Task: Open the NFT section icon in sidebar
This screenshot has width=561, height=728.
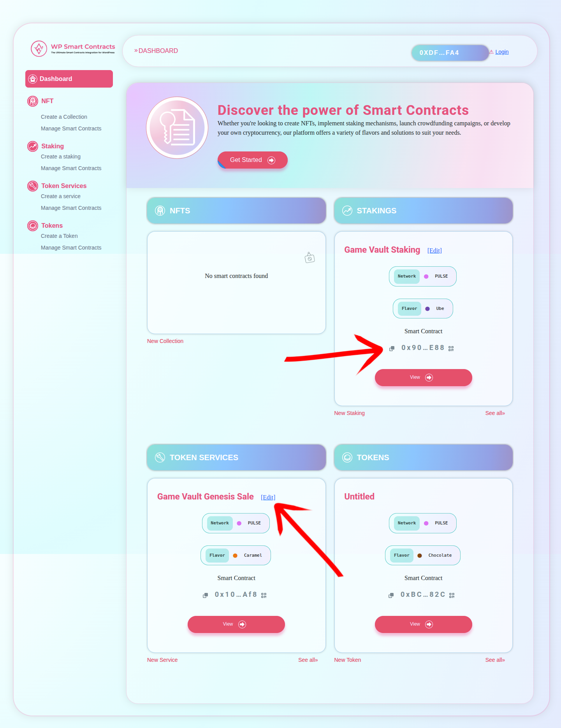Action: (32, 101)
